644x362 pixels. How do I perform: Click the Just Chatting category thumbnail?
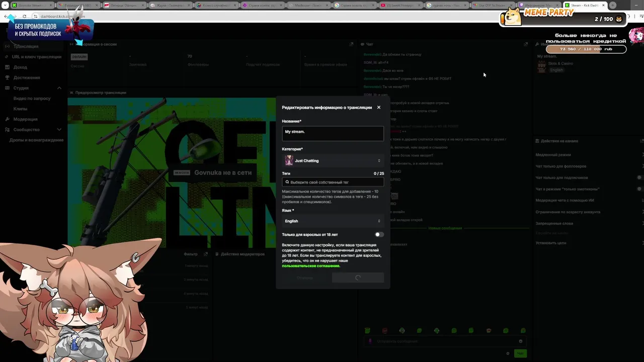click(289, 160)
